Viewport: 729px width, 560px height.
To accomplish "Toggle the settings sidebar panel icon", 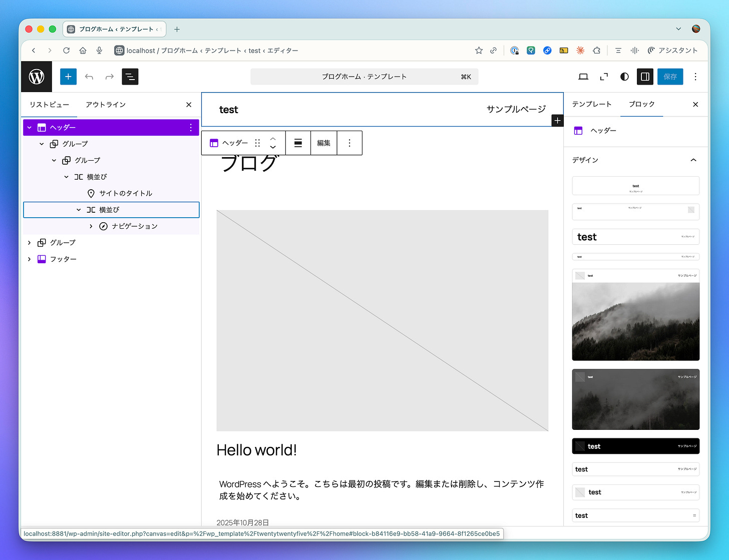I will click(x=645, y=77).
